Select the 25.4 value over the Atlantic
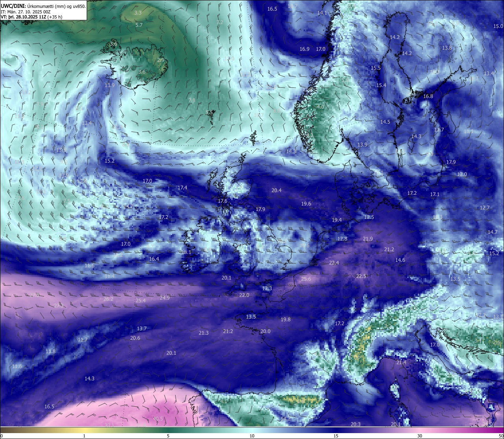The image size is (504, 439). pos(141,301)
